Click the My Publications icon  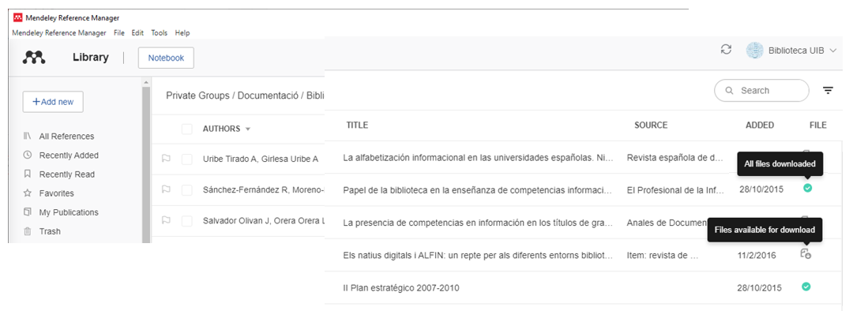[27, 212]
